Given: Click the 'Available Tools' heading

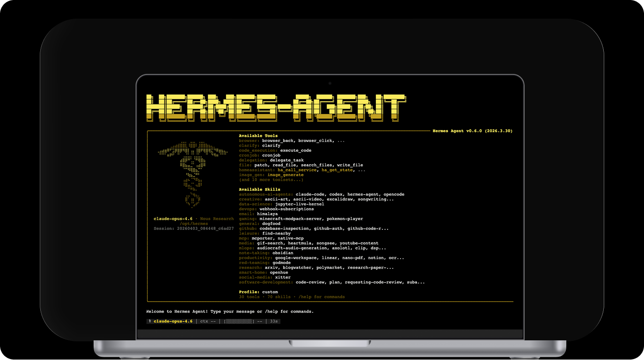Looking at the screenshot, I should click(x=258, y=136).
